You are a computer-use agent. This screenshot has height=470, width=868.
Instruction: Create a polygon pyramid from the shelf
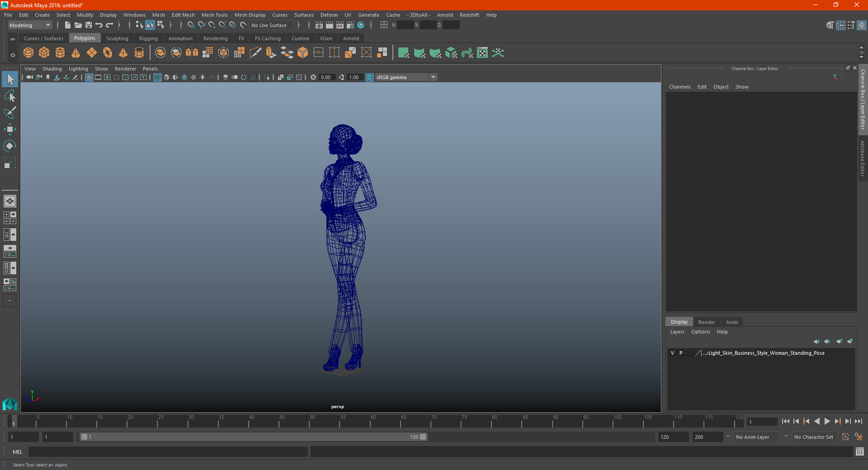(x=123, y=53)
